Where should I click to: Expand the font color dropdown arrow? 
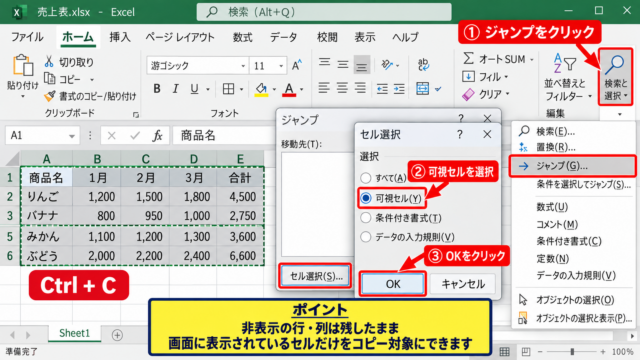302,89
